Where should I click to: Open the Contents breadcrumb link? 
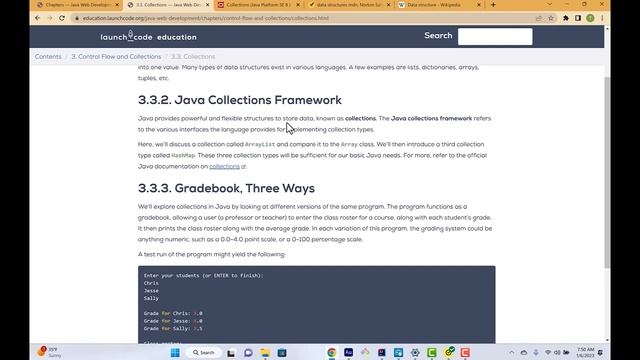point(48,56)
